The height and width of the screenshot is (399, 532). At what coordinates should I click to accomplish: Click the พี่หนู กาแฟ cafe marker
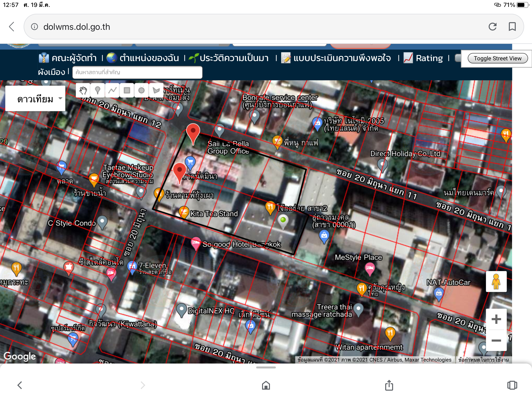(x=277, y=142)
